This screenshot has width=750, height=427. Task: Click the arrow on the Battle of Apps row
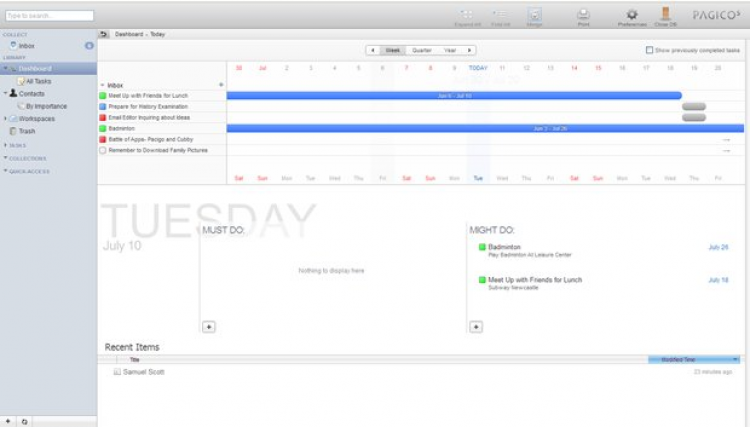(x=727, y=140)
